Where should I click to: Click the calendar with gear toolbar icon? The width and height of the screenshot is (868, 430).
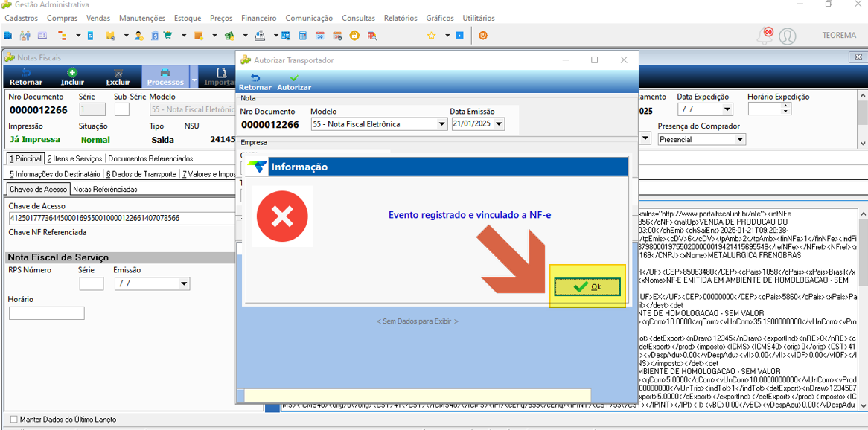(337, 36)
